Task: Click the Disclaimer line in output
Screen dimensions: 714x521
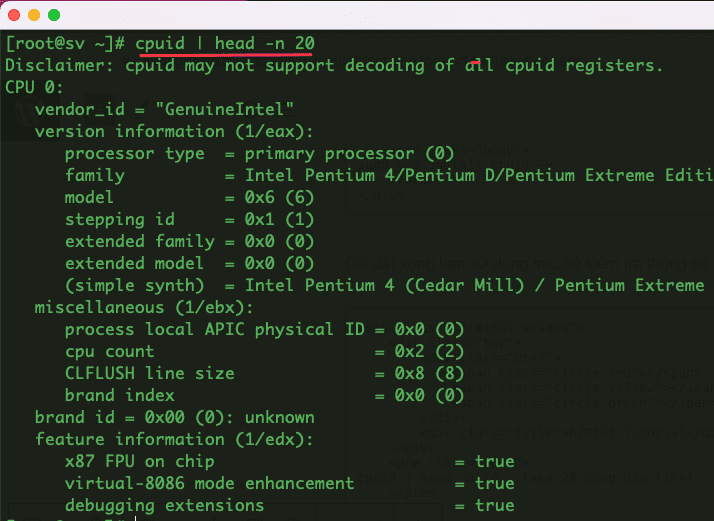Action: point(333,66)
